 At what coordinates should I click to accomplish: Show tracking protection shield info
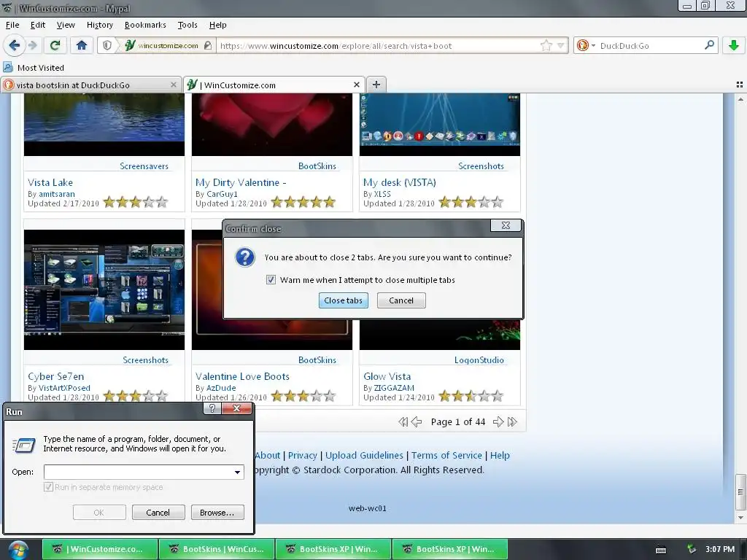[x=107, y=46]
